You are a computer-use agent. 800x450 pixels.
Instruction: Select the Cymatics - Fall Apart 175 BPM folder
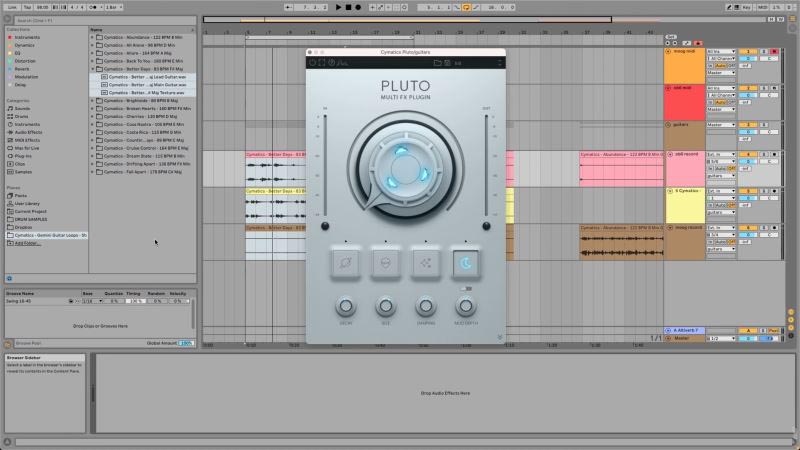point(143,172)
